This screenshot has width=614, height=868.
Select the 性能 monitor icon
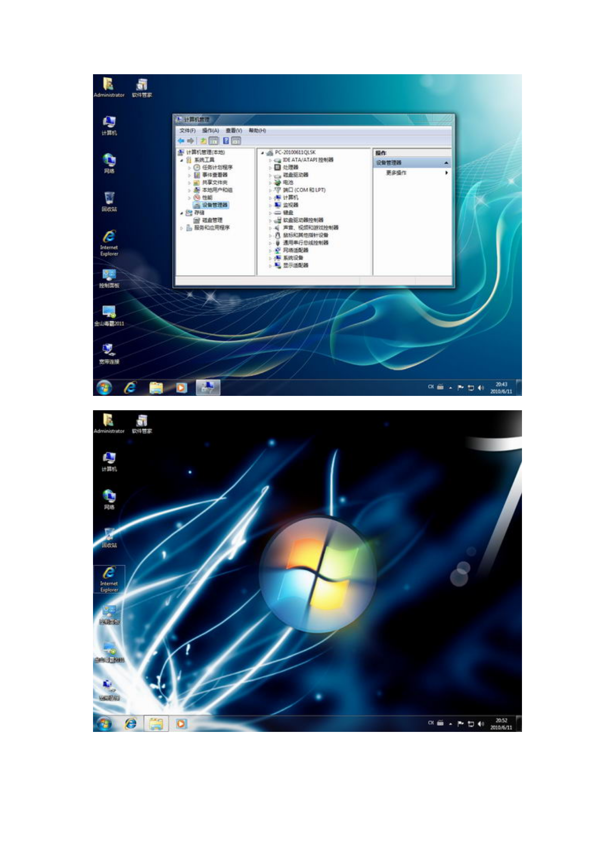pos(196,197)
